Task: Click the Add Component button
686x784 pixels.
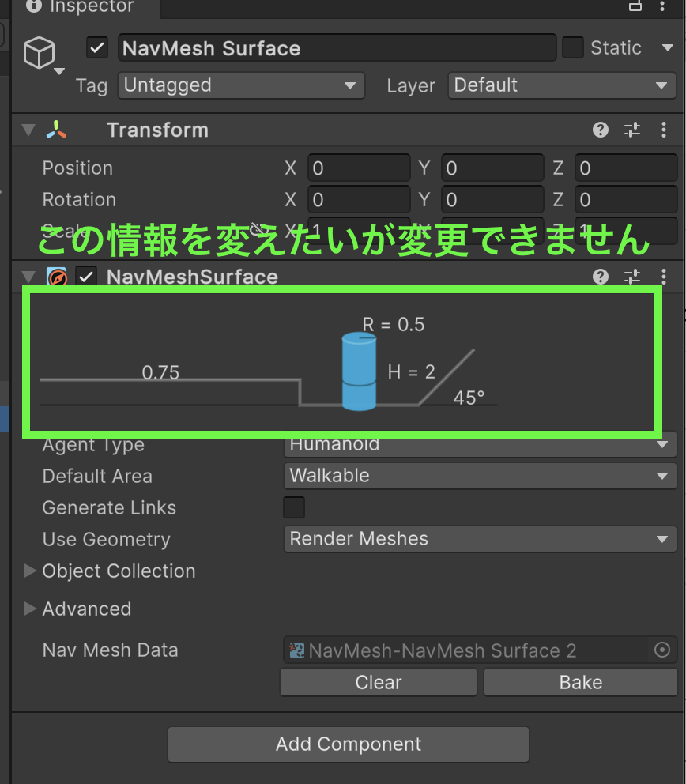Action: 348,744
